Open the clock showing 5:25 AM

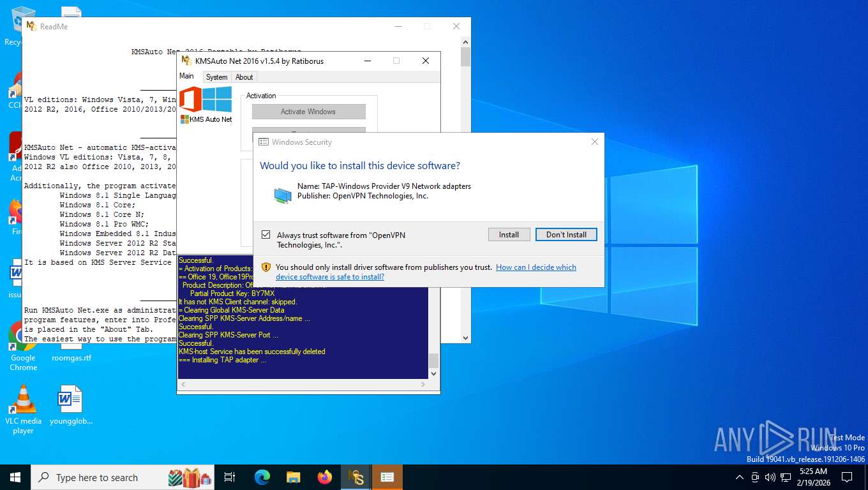click(x=813, y=477)
